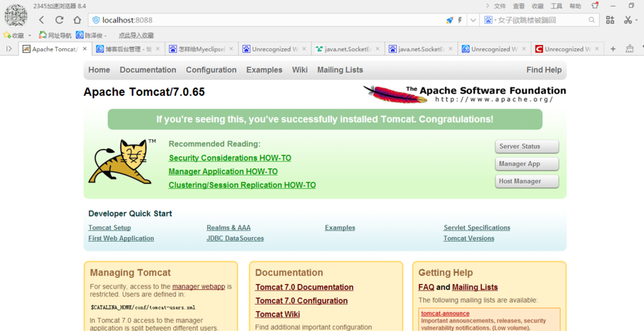Screen dimensions: 644x331
Task: Click the Tomcat cat logo image
Action: coord(122,162)
